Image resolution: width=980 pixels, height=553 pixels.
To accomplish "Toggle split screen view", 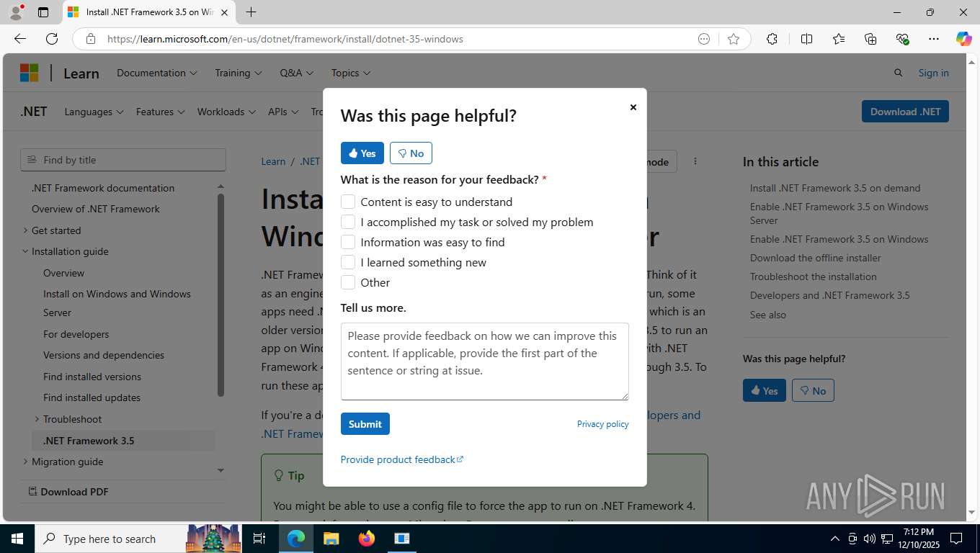I will click(806, 39).
